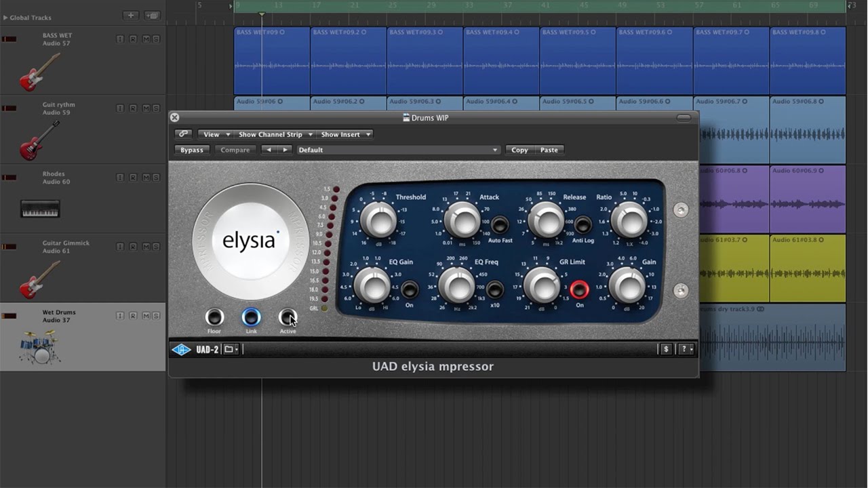Mute the Guit rythm track
This screenshot has width=868, height=488.
pos(146,108)
